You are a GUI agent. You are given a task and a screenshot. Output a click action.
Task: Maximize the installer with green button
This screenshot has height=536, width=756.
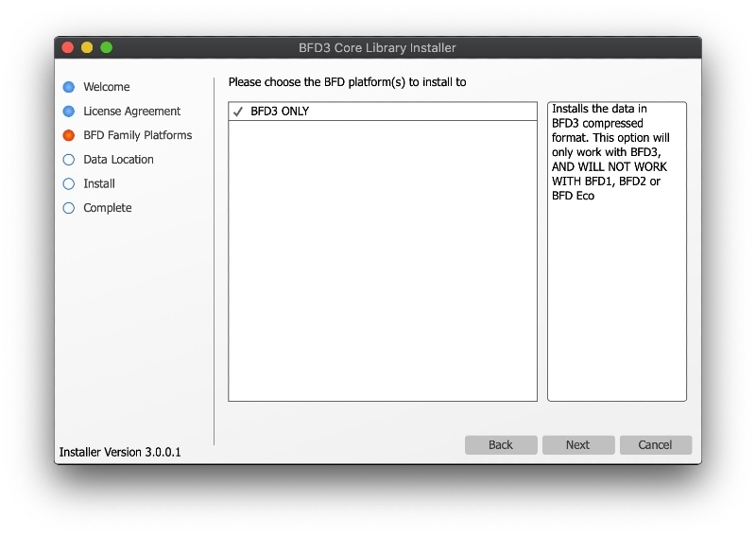107,48
